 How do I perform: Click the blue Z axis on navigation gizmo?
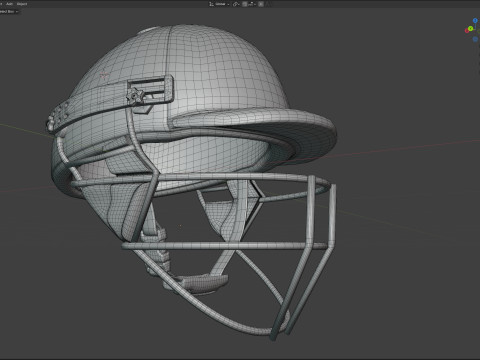[x=475, y=20]
